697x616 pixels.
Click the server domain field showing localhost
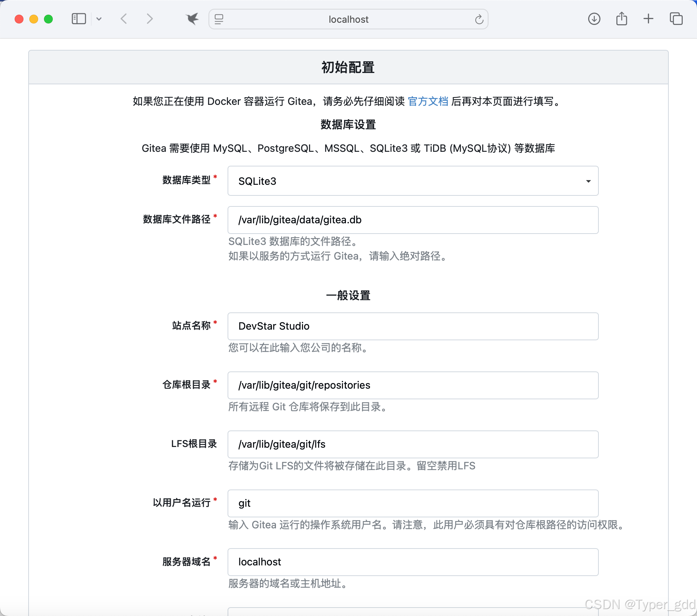coord(413,562)
